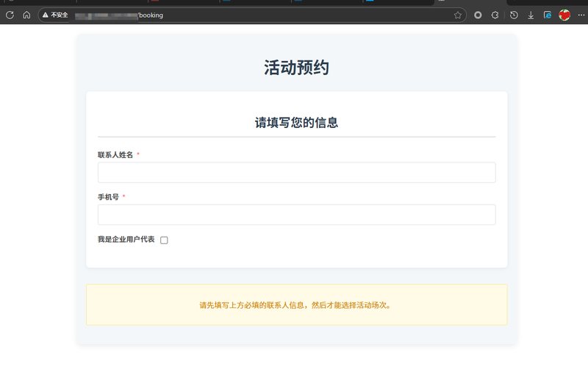Click the 联系人姓名 field label
Image resolution: width=588 pixels, height=375 pixels.
[115, 155]
